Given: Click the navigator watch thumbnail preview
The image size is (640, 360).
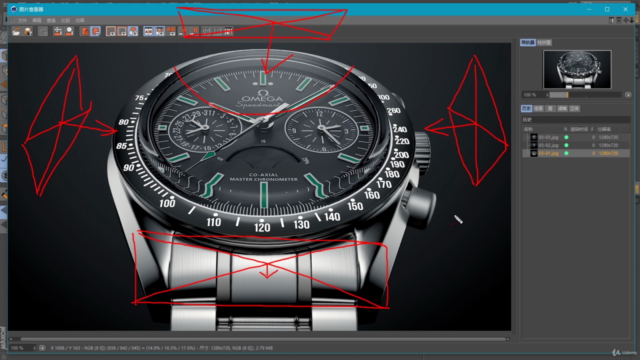Looking at the screenshot, I should click(577, 69).
